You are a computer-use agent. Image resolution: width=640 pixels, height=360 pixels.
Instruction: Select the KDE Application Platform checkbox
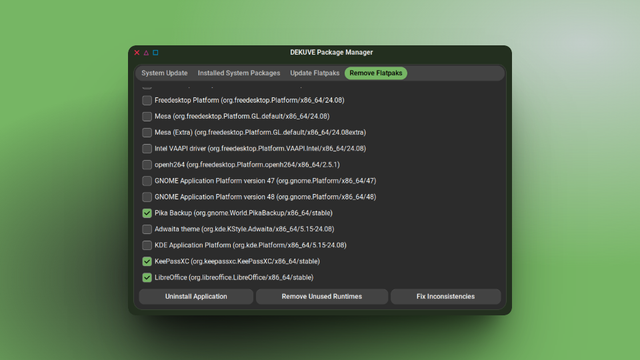coord(147,245)
